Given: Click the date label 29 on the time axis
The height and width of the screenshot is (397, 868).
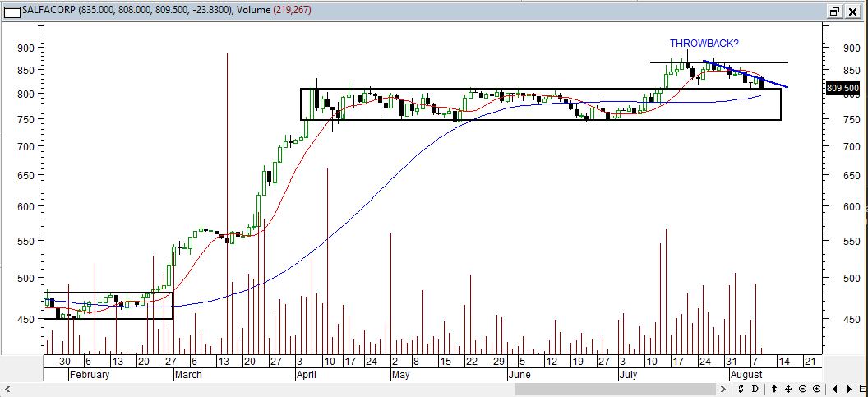Looking at the screenshot, I should pyautogui.click(x=499, y=361).
